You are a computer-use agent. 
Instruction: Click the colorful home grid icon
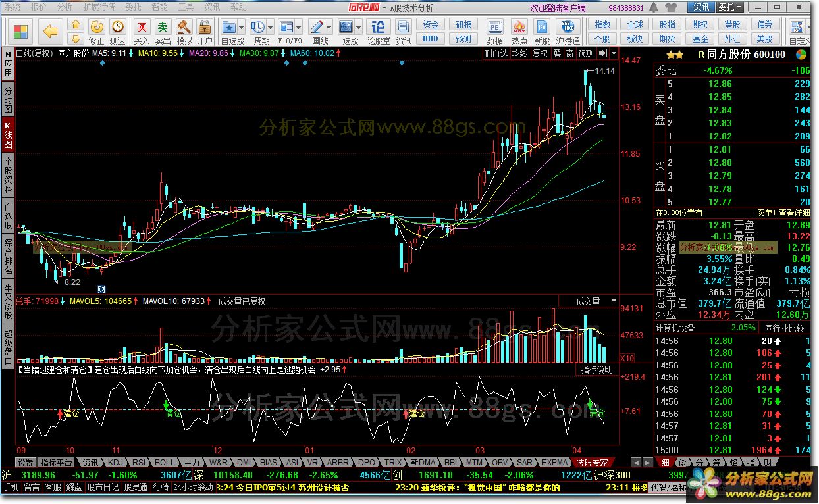(x=21, y=32)
